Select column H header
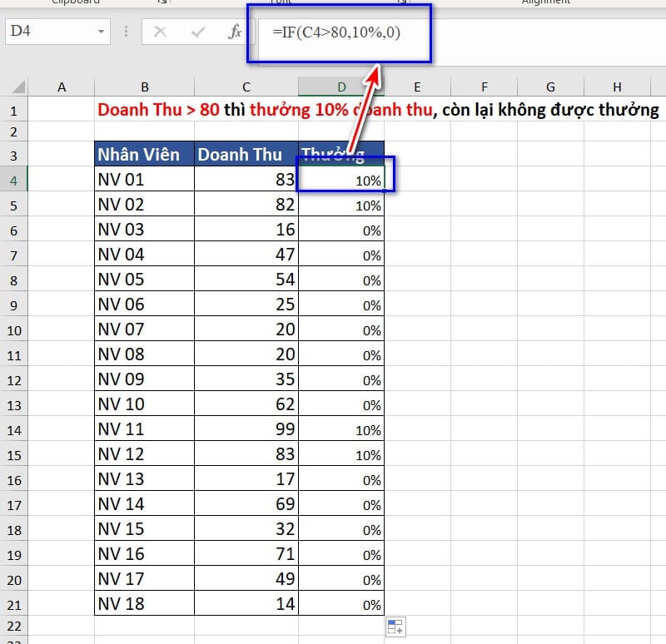The width and height of the screenshot is (666, 644). pos(616,87)
